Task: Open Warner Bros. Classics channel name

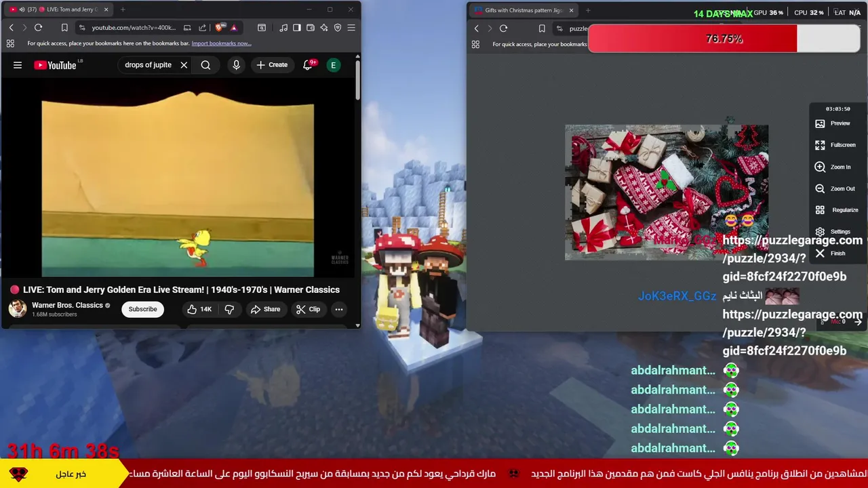Action: (x=67, y=305)
